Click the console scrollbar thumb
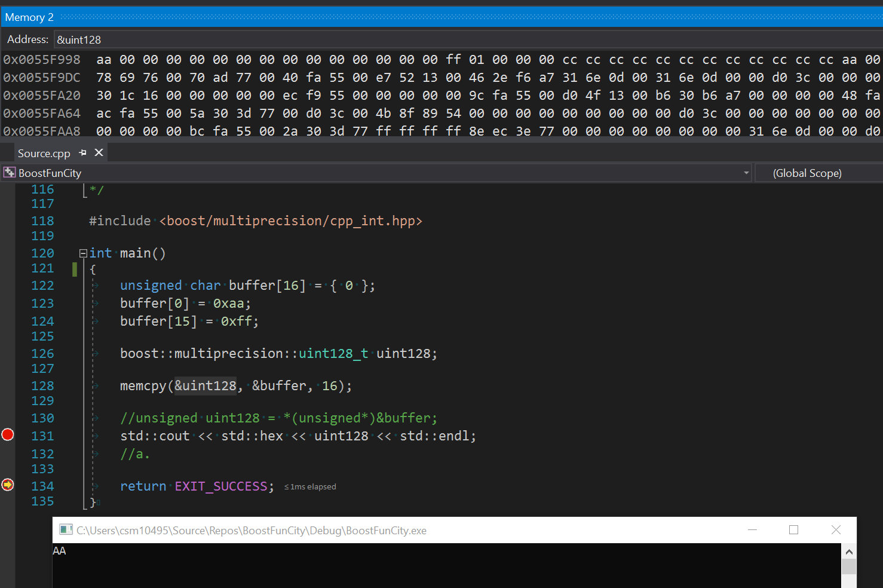This screenshot has height=588, width=883. point(849,566)
